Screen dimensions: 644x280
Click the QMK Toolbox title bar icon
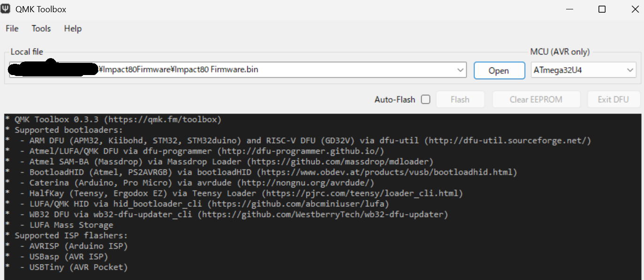(x=6, y=9)
